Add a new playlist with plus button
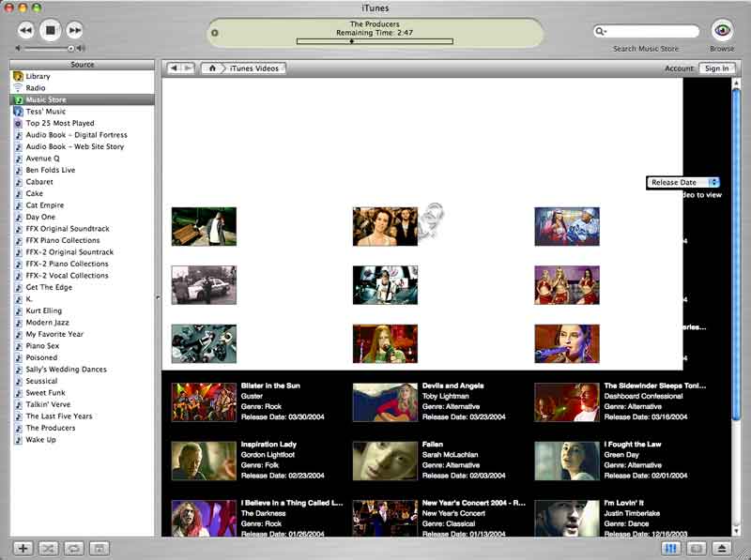 [x=23, y=548]
